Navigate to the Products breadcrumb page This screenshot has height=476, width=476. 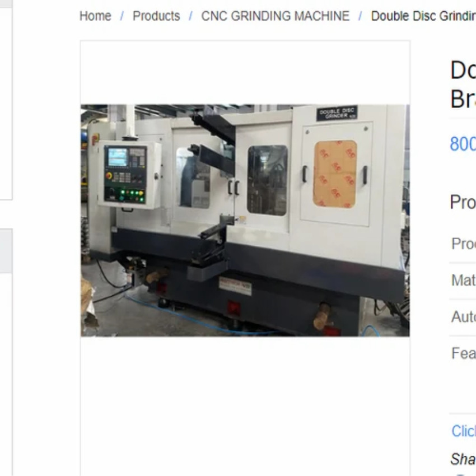tap(156, 16)
